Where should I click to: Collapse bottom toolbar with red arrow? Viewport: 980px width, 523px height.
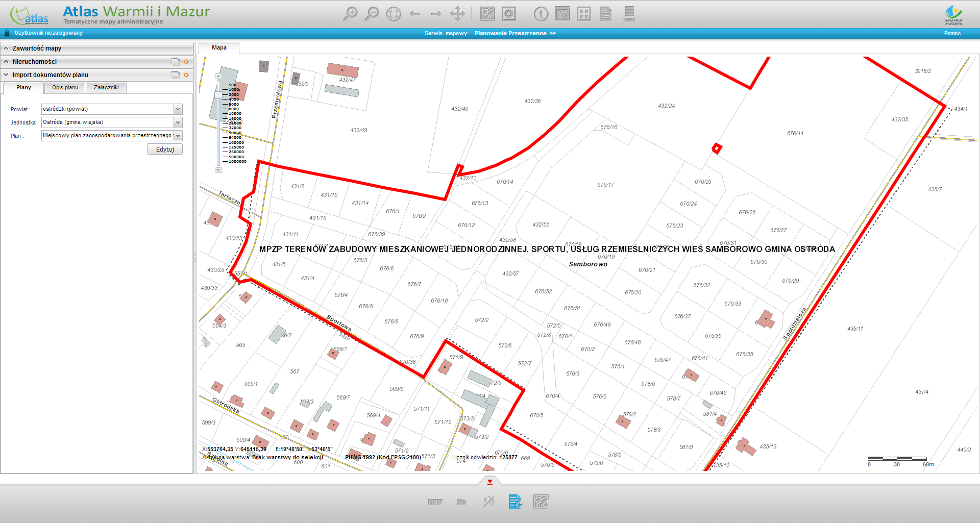[x=489, y=482]
